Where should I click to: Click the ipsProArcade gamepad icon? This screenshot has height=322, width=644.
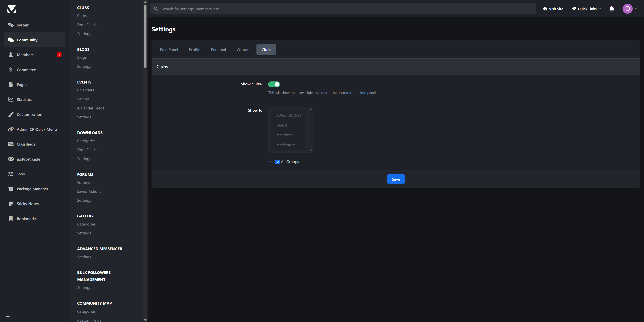tap(10, 159)
